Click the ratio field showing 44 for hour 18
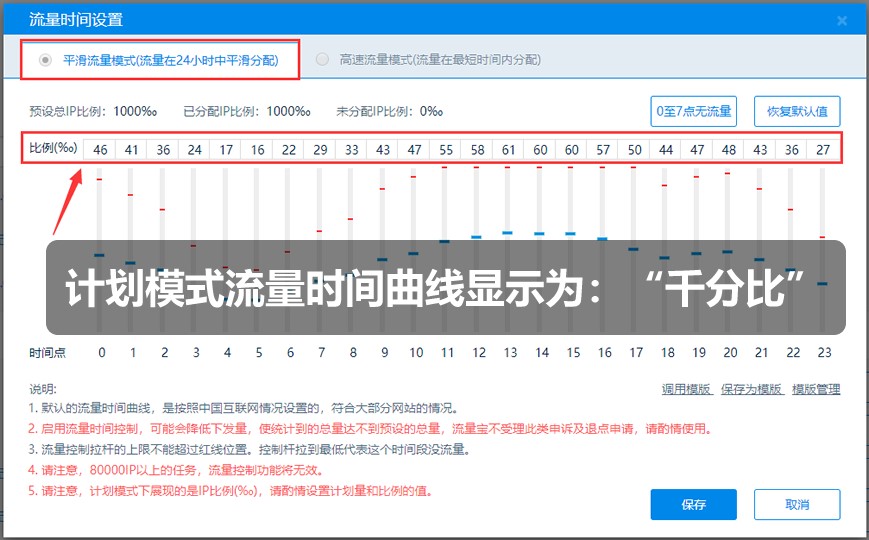The image size is (869, 540). click(x=666, y=150)
